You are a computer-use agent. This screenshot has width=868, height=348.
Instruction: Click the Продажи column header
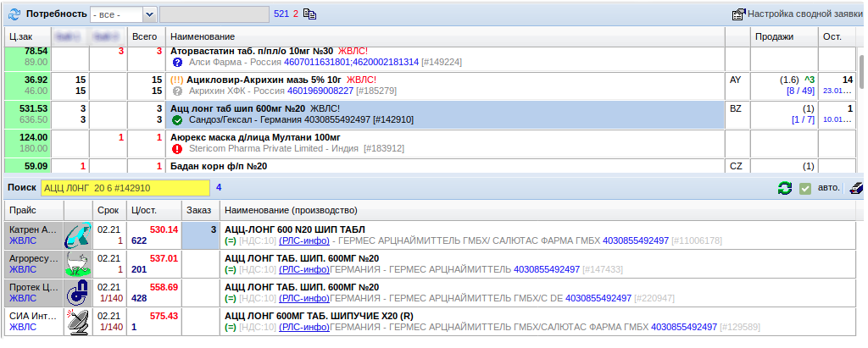point(784,36)
